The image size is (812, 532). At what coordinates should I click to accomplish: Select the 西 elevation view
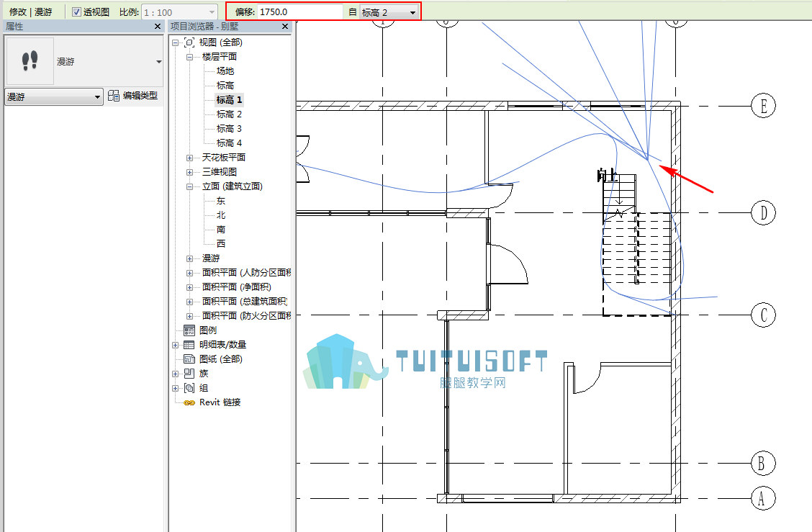click(x=221, y=244)
